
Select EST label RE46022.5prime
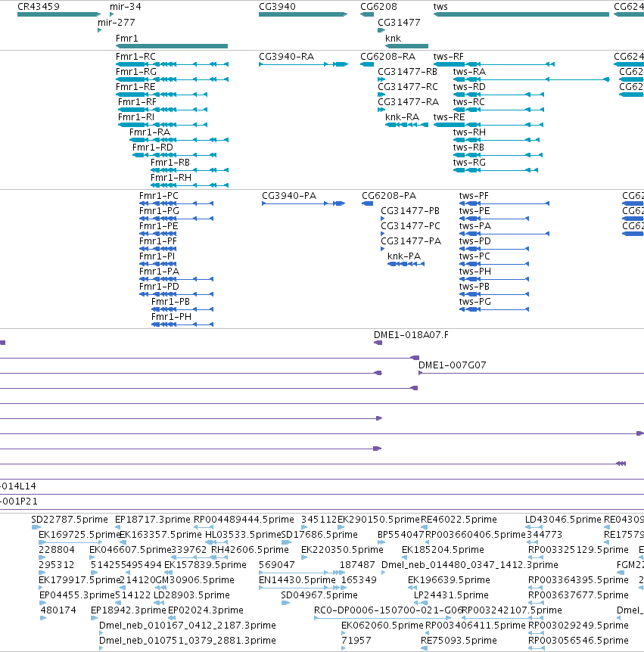tap(459, 520)
